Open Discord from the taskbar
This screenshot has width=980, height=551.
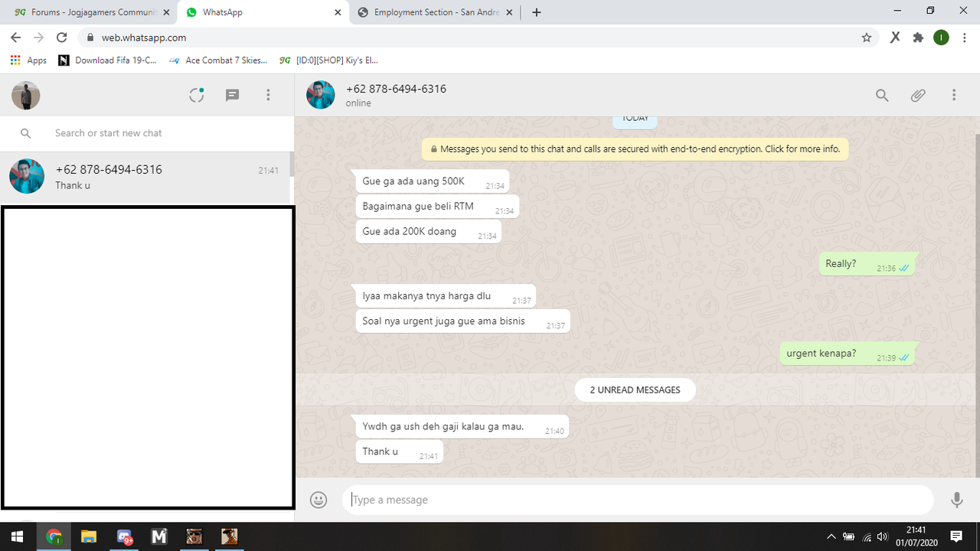coord(124,536)
